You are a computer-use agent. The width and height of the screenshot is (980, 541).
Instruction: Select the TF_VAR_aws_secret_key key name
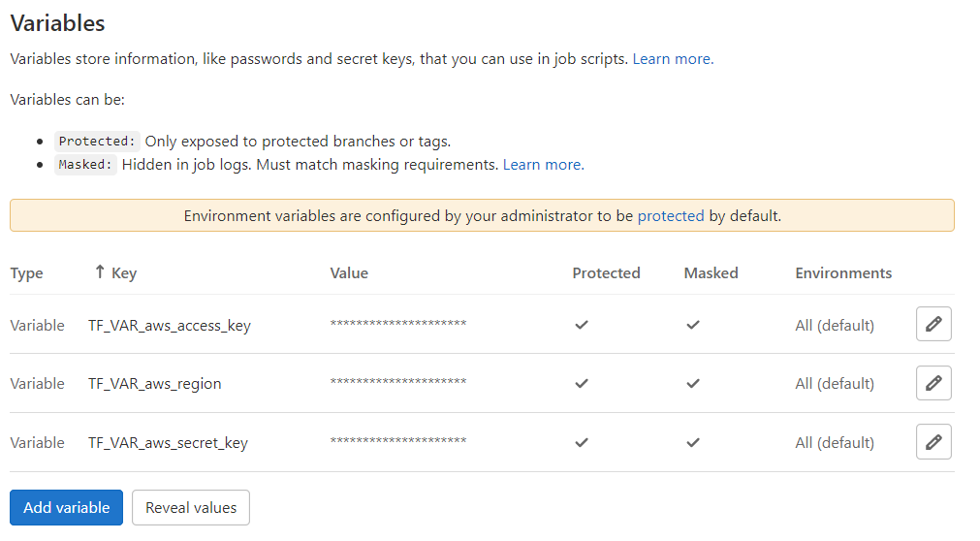pos(168,443)
